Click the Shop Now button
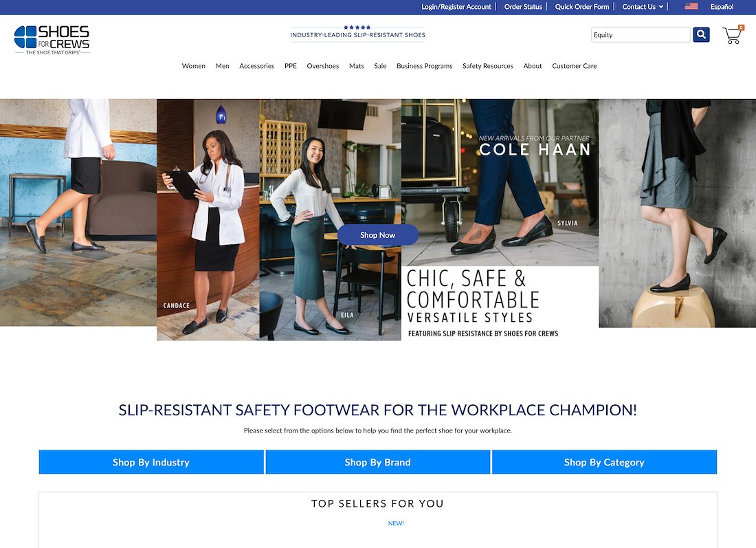The width and height of the screenshot is (756, 548). (x=377, y=235)
